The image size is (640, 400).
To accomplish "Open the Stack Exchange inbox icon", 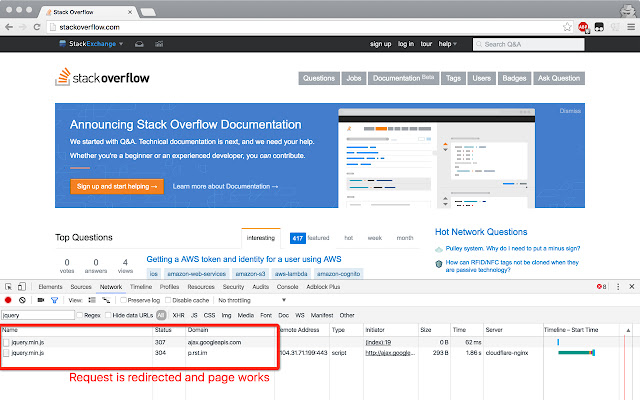I will point(139,44).
